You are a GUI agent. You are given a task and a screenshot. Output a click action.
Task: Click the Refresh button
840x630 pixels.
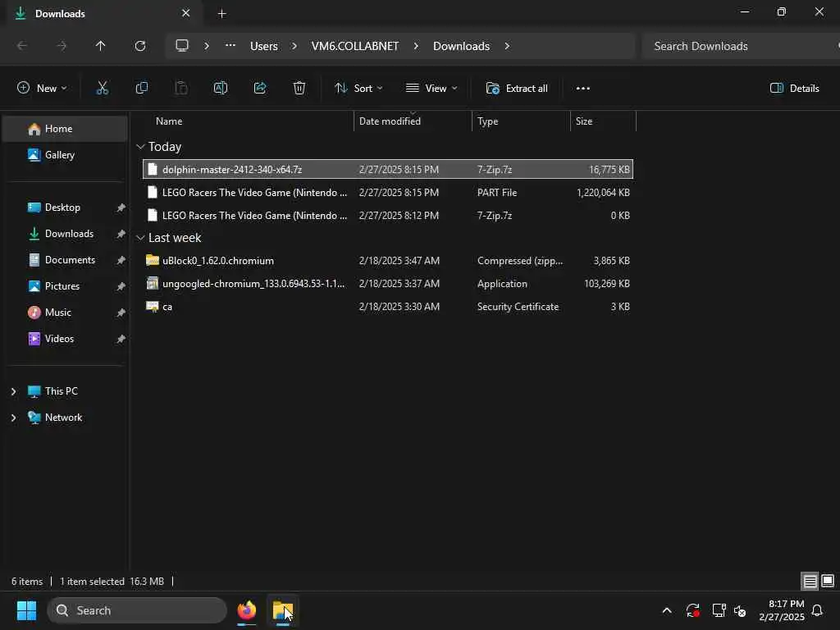pos(139,46)
